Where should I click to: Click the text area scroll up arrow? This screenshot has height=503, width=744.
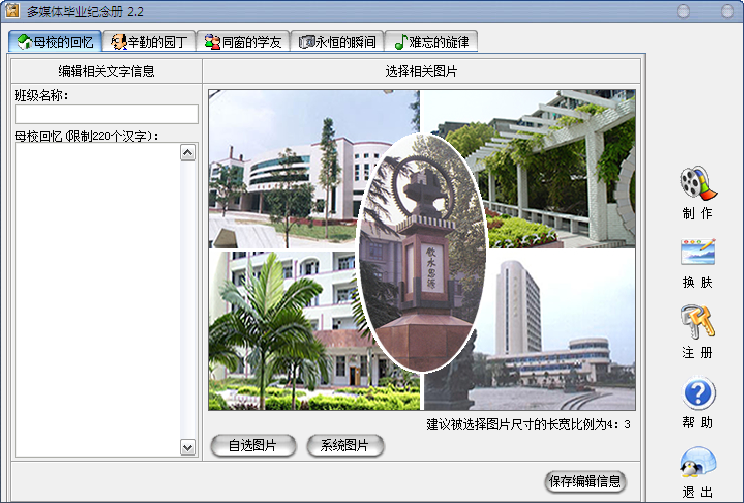pyautogui.click(x=188, y=153)
